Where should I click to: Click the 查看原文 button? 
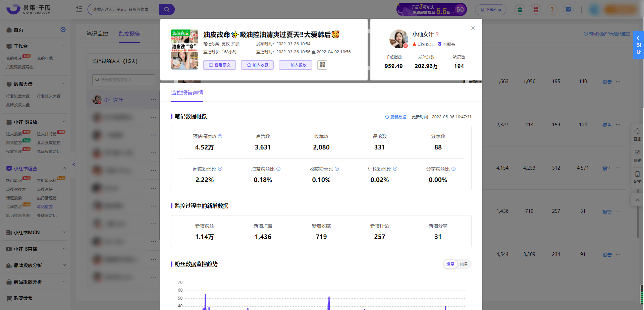click(219, 65)
